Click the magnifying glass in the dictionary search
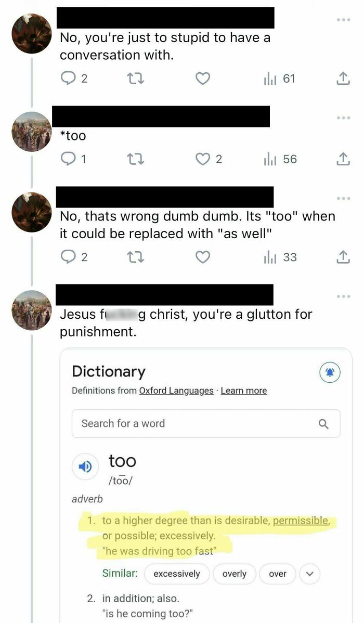This screenshot has width=364, height=623. (x=324, y=424)
